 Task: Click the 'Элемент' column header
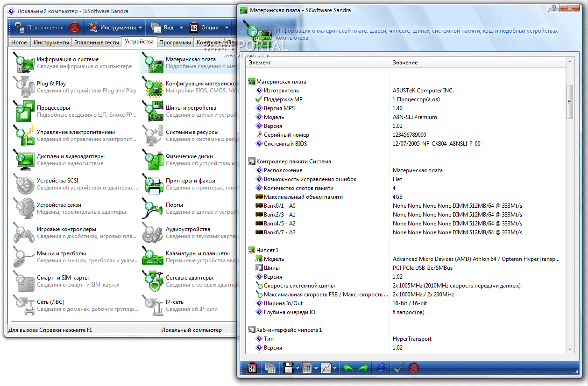[318, 63]
